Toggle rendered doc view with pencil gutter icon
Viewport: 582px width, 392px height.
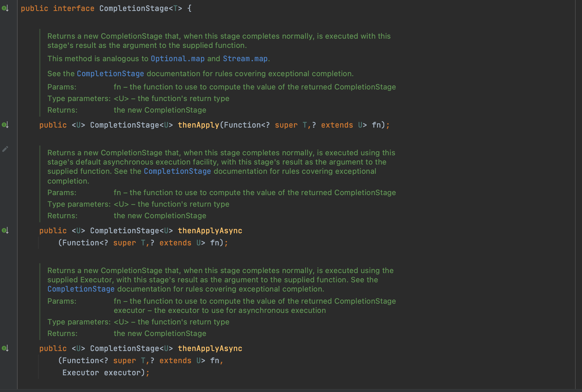pos(5,149)
